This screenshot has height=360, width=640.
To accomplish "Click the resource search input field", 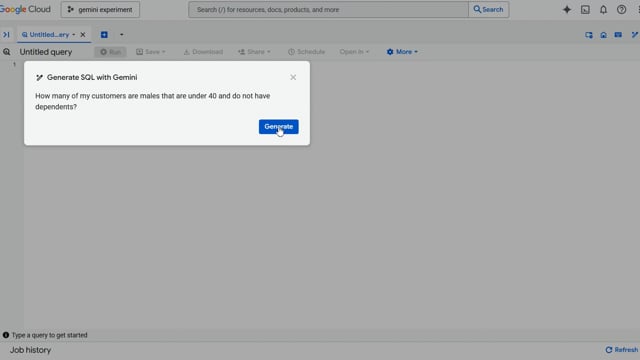I will (329, 9).
